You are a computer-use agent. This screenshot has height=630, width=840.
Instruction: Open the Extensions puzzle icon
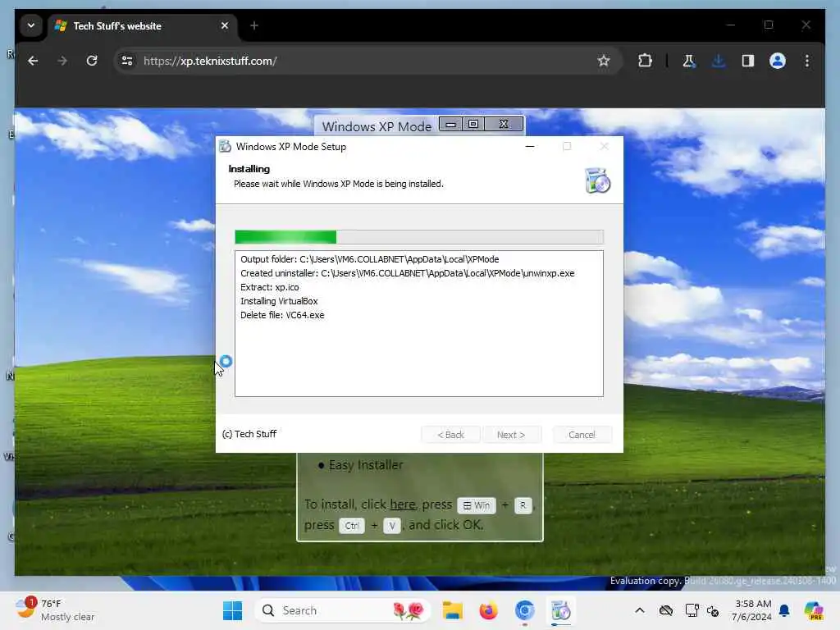point(645,61)
